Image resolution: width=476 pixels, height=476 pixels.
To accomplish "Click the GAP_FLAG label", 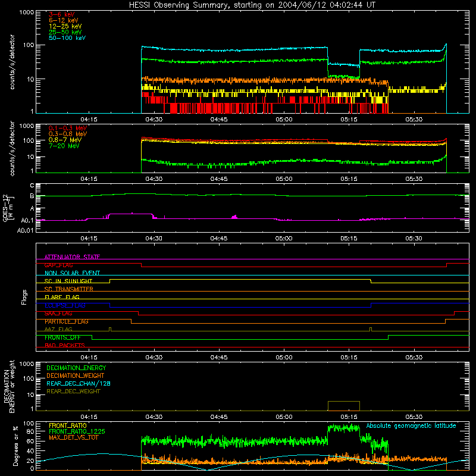I will 58,265.
